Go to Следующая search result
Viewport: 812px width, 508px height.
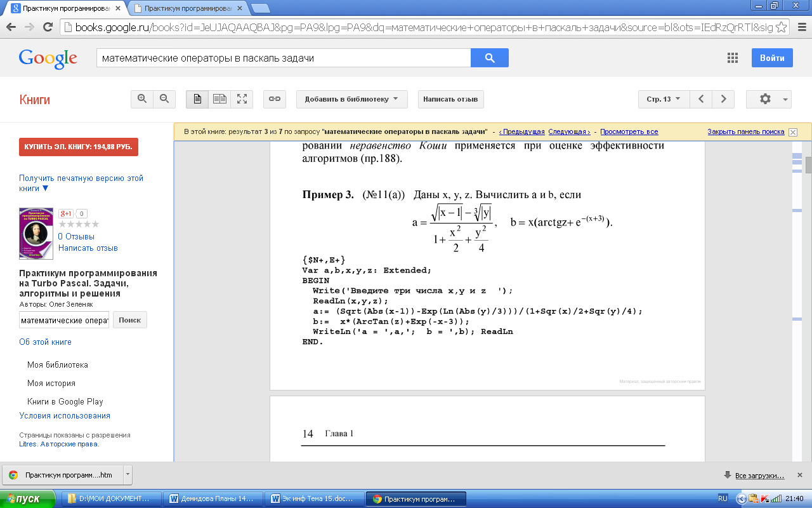click(569, 132)
